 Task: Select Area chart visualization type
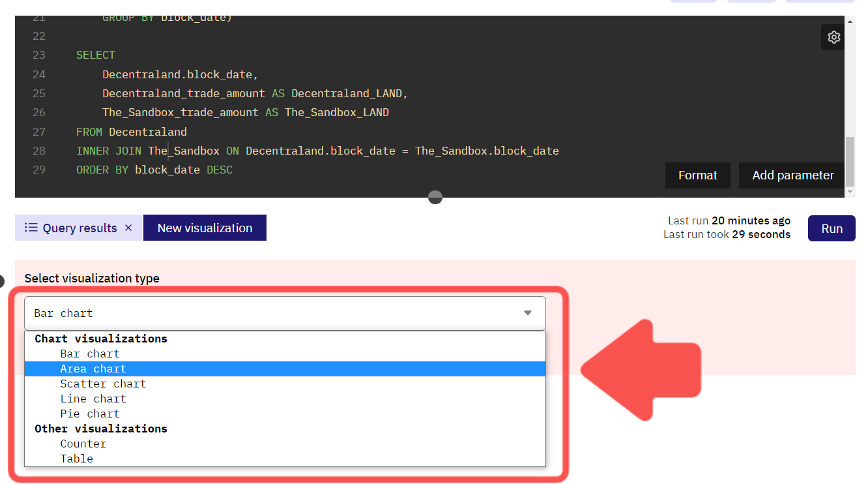pyautogui.click(x=93, y=369)
